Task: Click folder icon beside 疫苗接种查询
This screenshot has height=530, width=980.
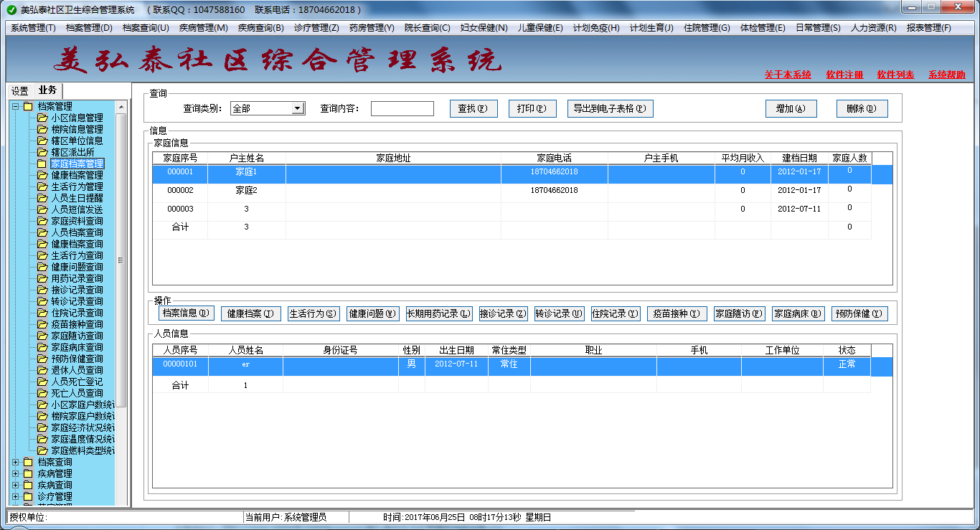Action: tap(42, 324)
